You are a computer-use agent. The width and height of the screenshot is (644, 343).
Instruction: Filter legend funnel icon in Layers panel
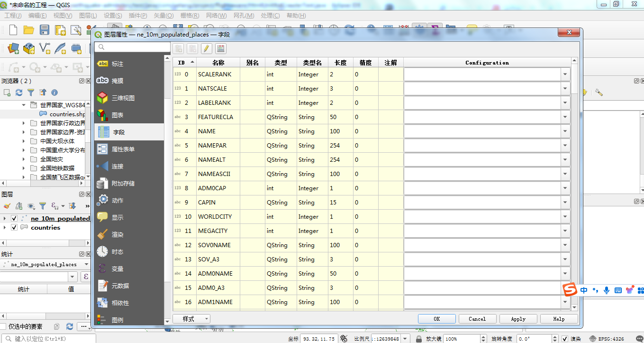[43, 206]
